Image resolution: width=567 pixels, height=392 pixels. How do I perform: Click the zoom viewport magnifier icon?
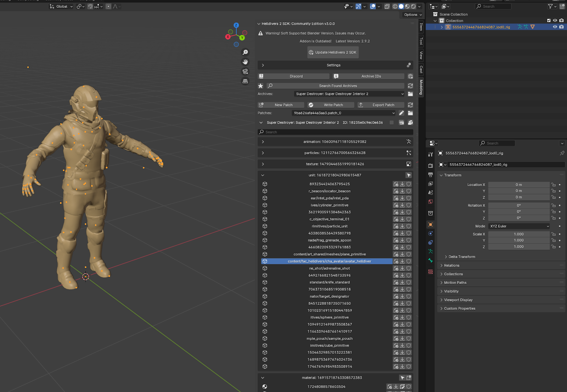(x=245, y=52)
